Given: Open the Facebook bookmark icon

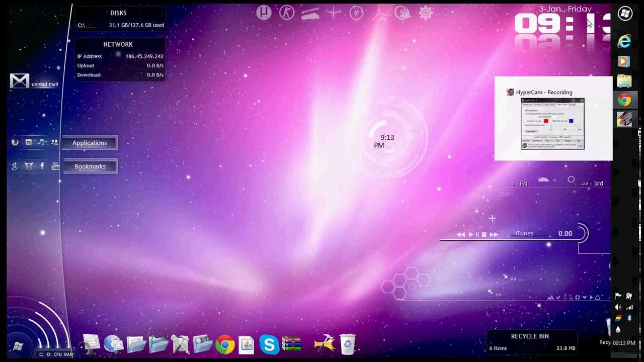Looking at the screenshot, I should [42, 166].
